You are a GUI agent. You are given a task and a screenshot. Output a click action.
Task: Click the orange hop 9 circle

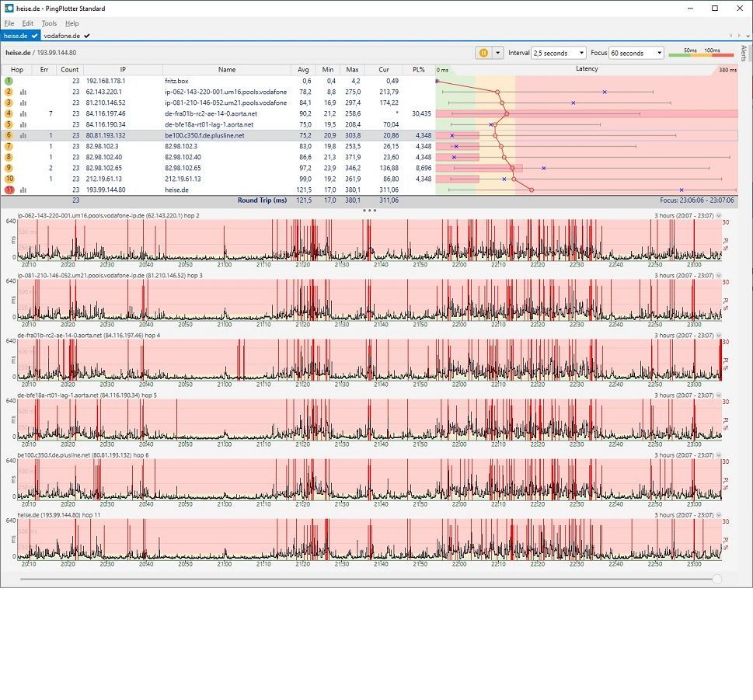pos(9,168)
